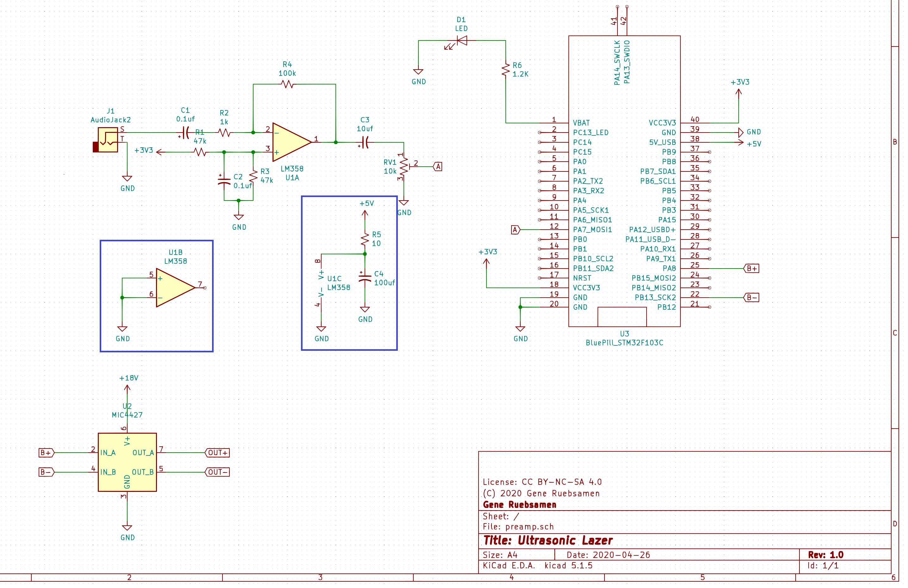Screen dimensions: 908x588
Task: Select the BluePill_STM32F103C value text
Action: pos(625,343)
